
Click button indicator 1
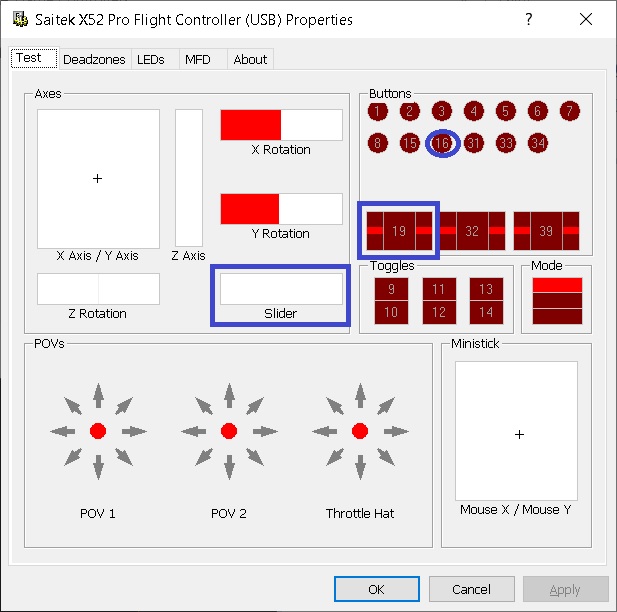377,111
